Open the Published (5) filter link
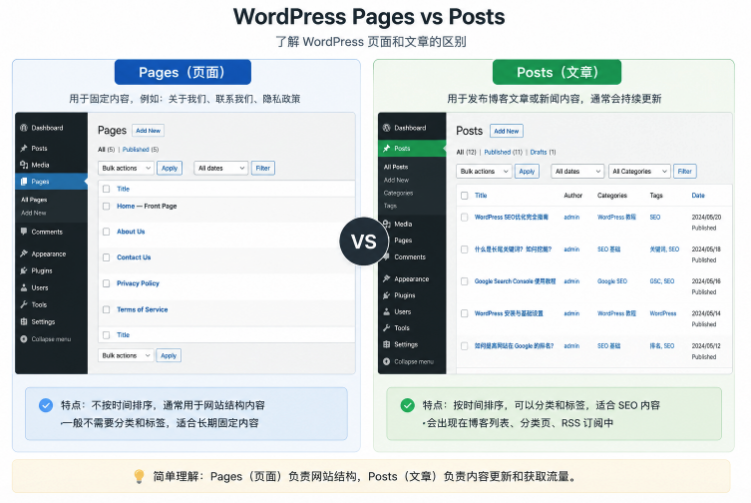Screen dimensions: 751x503 coord(141,149)
